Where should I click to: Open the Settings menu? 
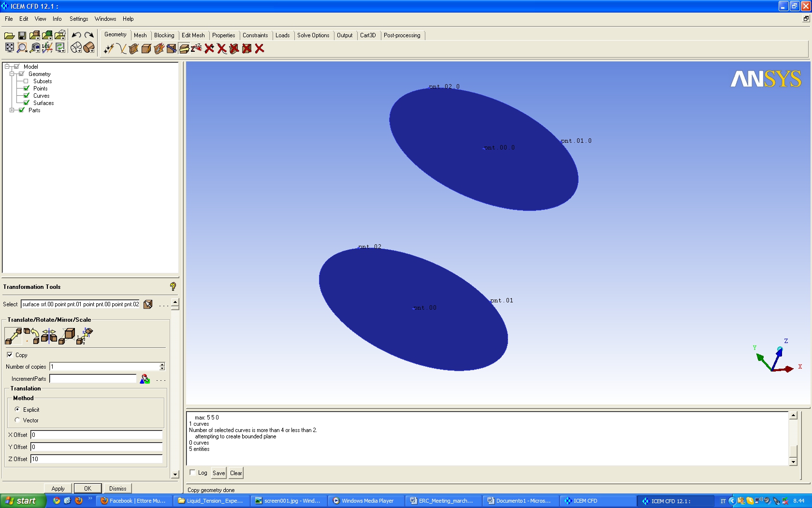coord(78,19)
